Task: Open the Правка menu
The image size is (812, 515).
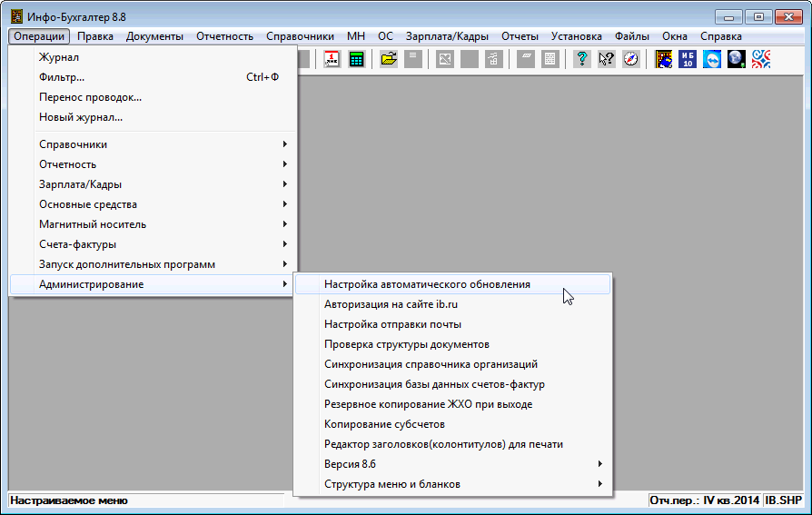Action: pos(95,36)
